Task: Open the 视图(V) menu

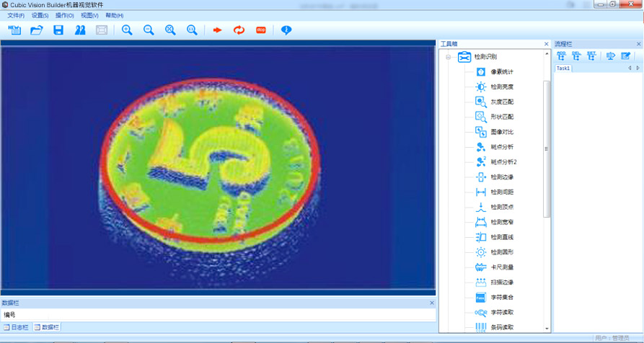Action: click(x=89, y=15)
